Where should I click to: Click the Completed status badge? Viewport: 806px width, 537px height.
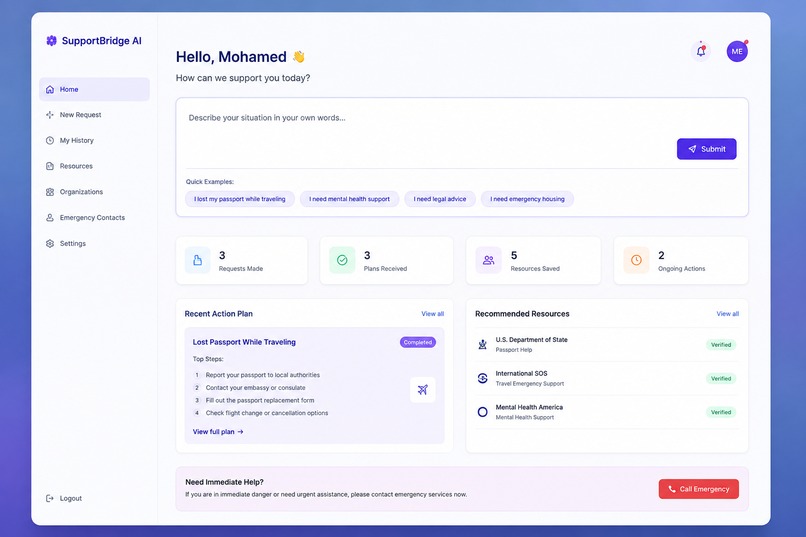click(418, 342)
